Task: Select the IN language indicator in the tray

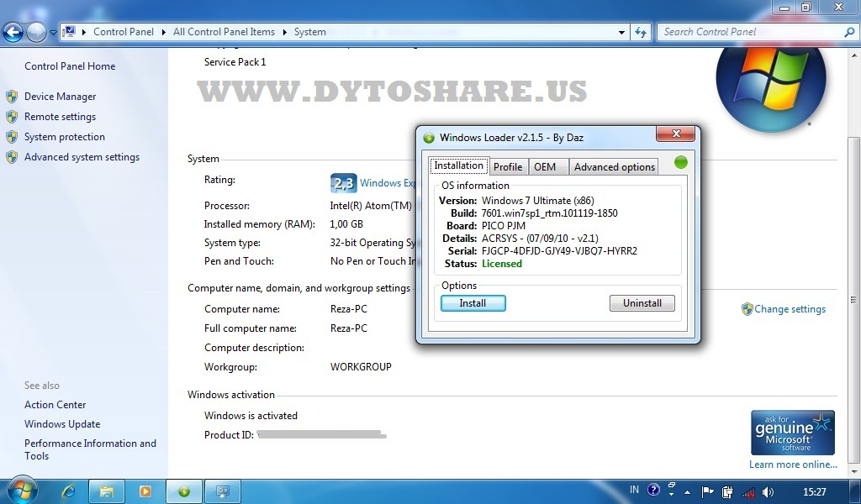Action: click(x=633, y=490)
